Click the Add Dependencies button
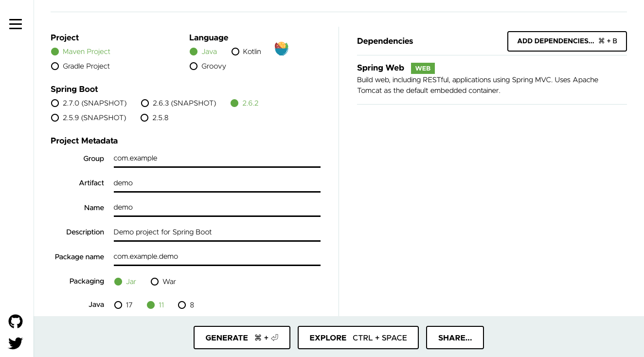The height and width of the screenshot is (357, 644). [x=567, y=41]
